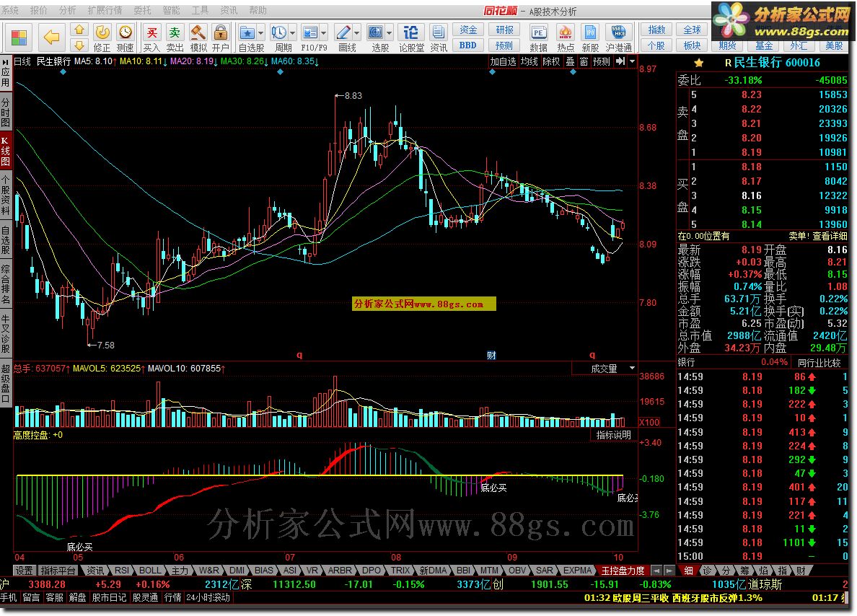Open 股市日记 in the bottom bar
Screen dimensions: 857x616
click(x=109, y=597)
